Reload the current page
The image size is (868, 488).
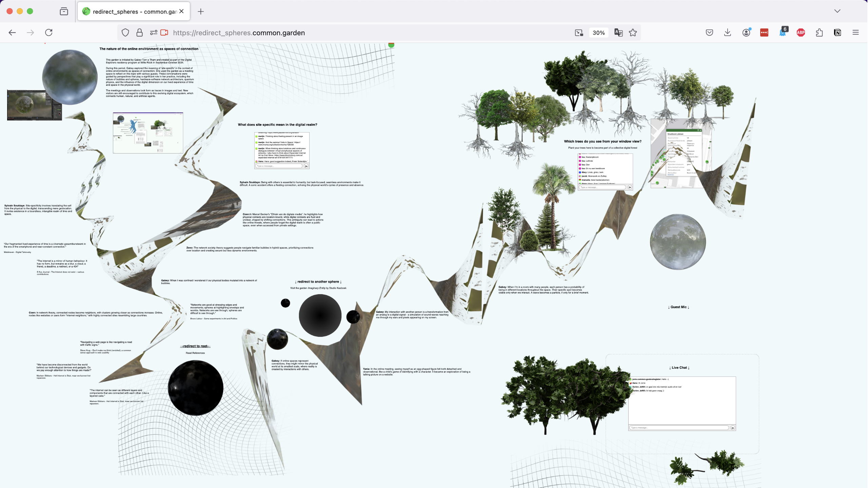[x=49, y=33]
